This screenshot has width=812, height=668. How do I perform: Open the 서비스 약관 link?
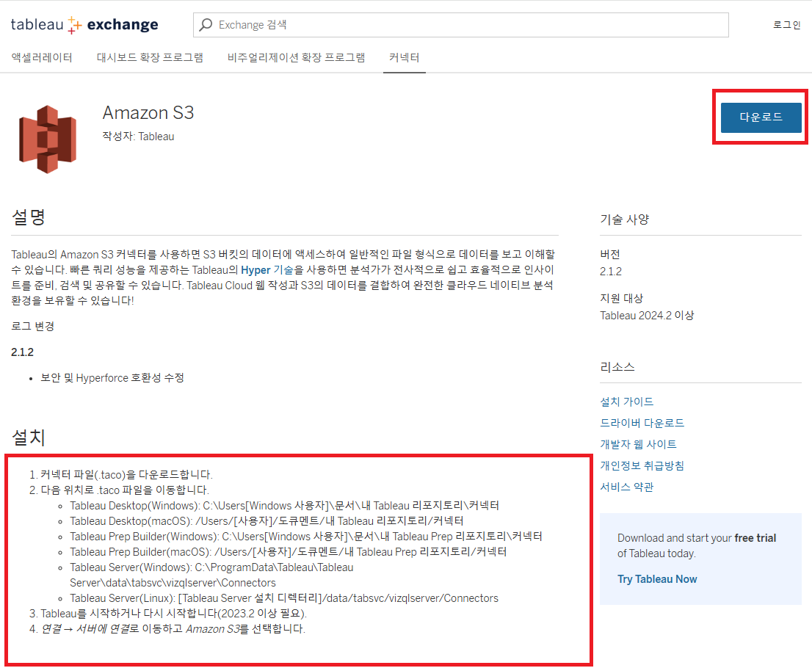coord(626,486)
